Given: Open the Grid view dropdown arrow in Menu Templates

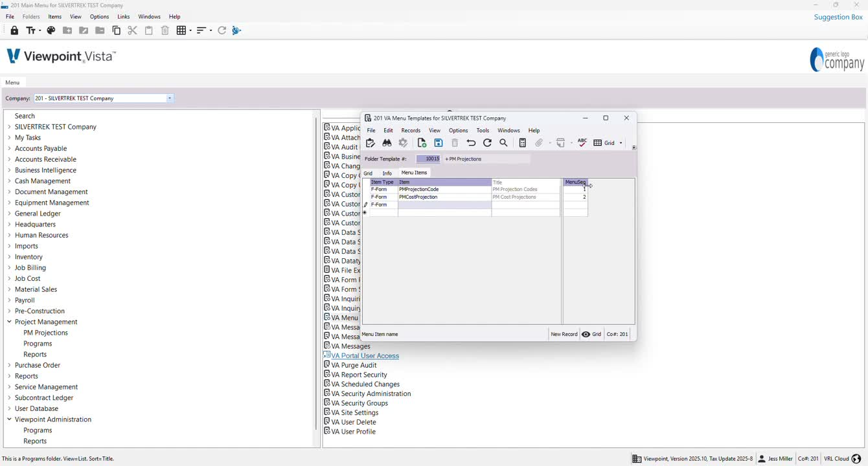Looking at the screenshot, I should pyautogui.click(x=621, y=143).
